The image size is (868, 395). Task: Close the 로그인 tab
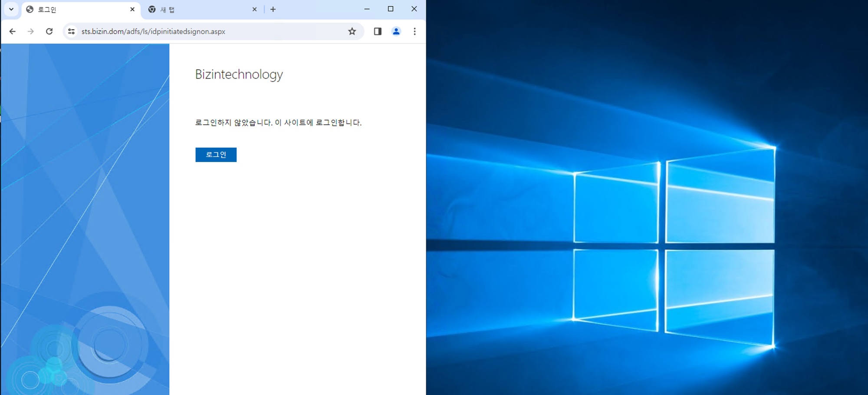tap(132, 9)
